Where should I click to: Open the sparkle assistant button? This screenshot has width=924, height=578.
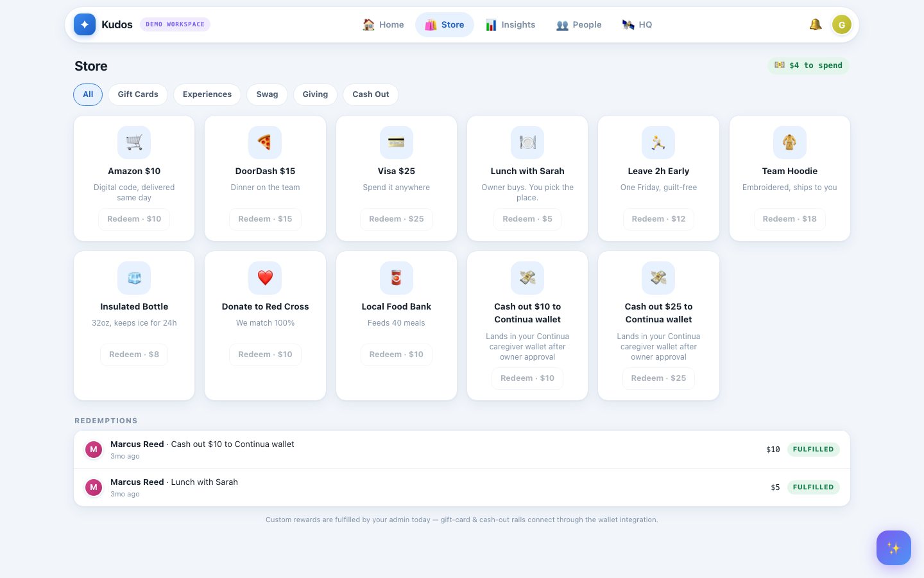tap(894, 548)
